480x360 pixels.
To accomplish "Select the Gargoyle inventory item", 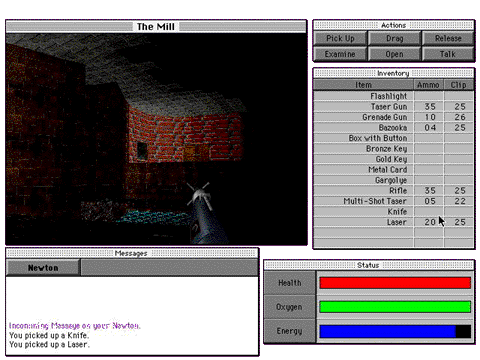I will [394, 180].
